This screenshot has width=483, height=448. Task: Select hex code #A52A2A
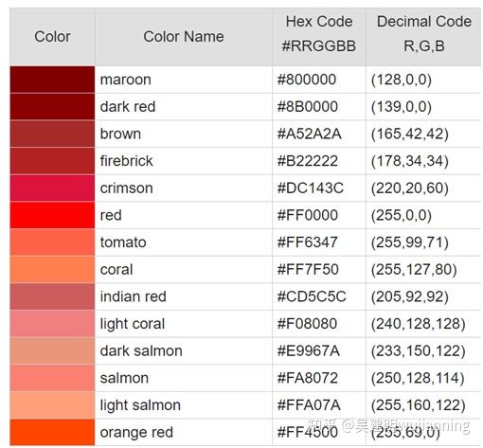pyautogui.click(x=309, y=134)
